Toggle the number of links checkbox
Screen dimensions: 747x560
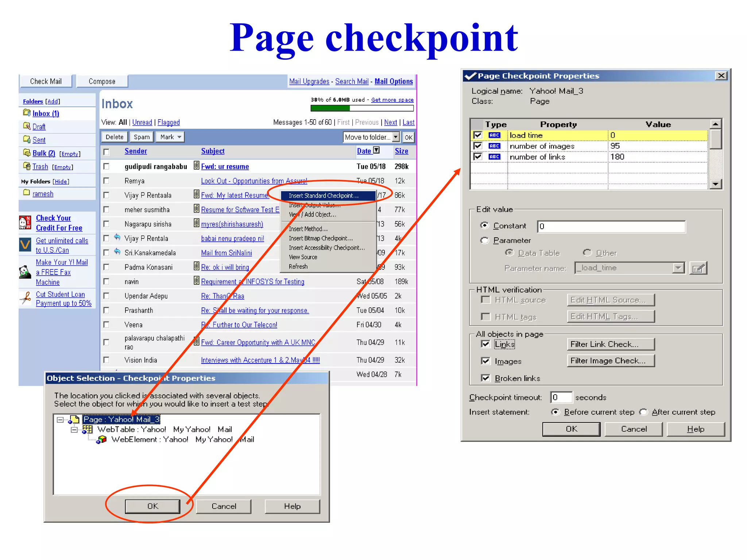pyautogui.click(x=477, y=157)
